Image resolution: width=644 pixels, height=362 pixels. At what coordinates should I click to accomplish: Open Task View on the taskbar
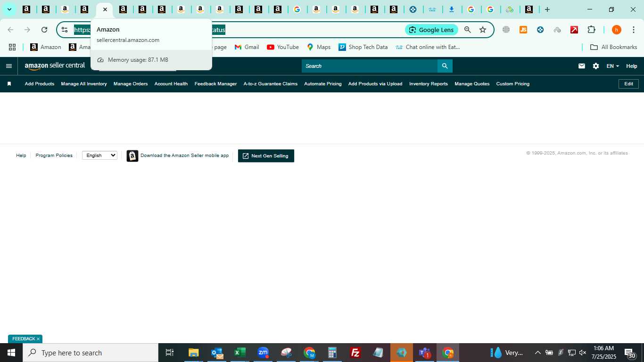click(170, 353)
